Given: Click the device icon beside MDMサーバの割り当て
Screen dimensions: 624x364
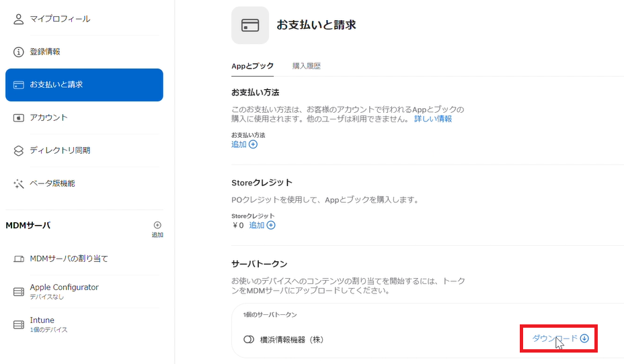Looking at the screenshot, I should [x=18, y=259].
